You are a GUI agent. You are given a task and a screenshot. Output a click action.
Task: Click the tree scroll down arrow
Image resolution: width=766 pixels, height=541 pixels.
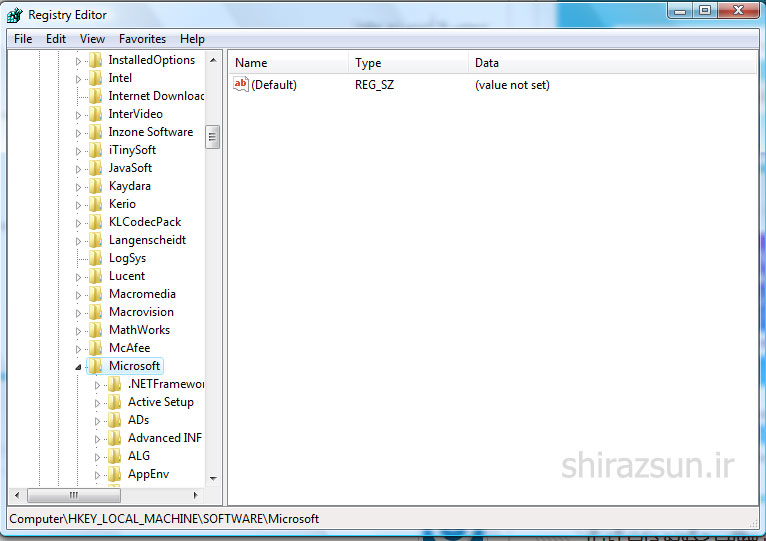click(213, 478)
